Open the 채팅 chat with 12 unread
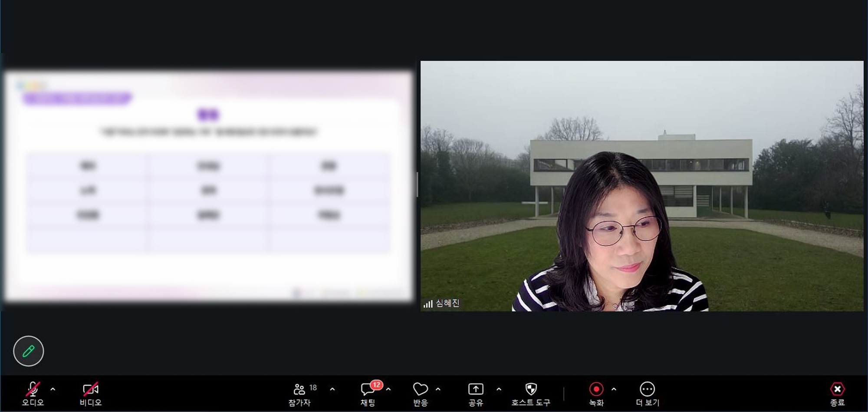 [x=368, y=393]
